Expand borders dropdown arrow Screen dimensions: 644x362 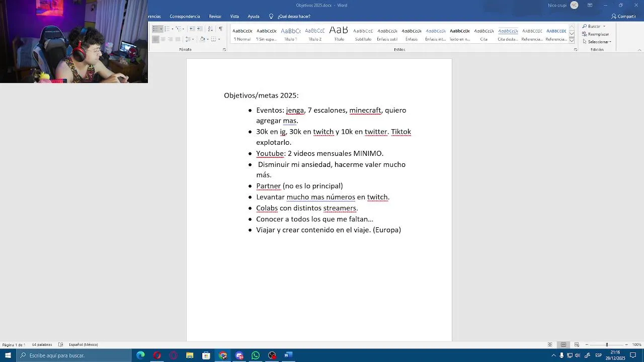click(x=219, y=39)
